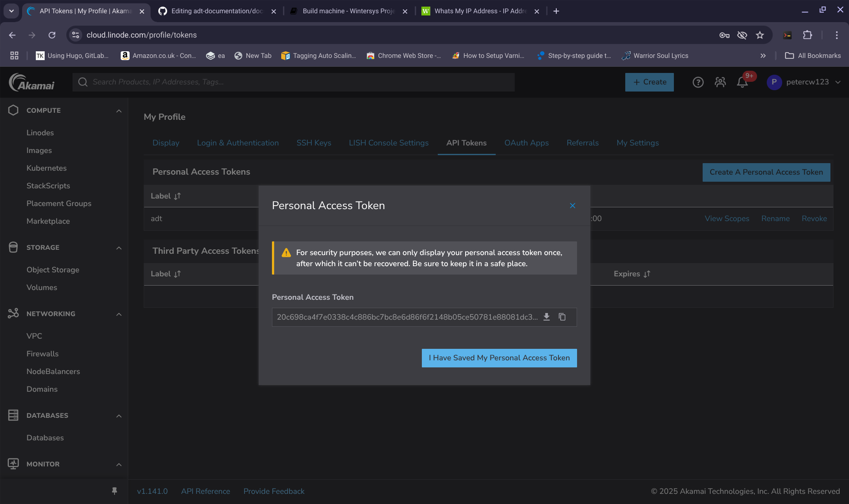Collapse the Storage sidebar section
Viewport: 849px width, 504px height.
pos(119,248)
